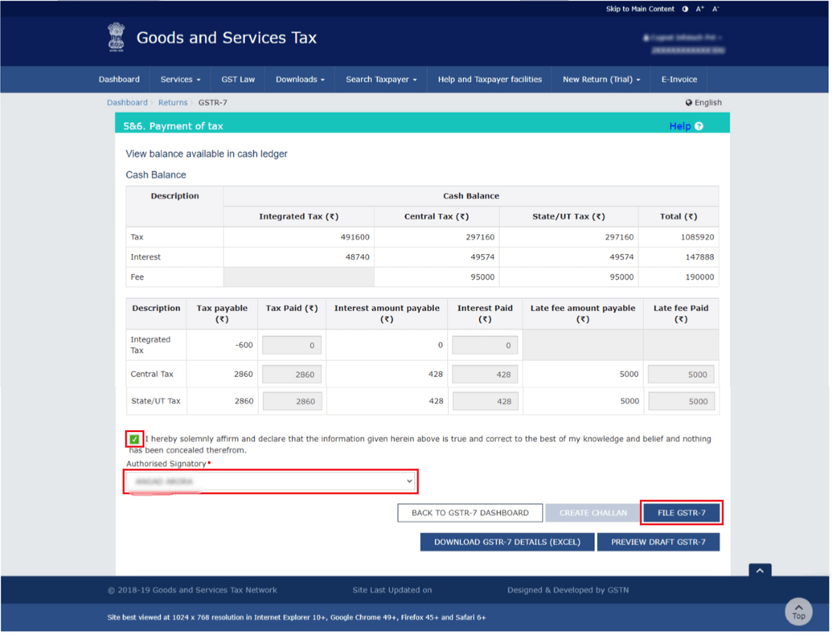Select Dashboard from the navigation bar
Viewport: 840px width, 643px height.
click(119, 79)
